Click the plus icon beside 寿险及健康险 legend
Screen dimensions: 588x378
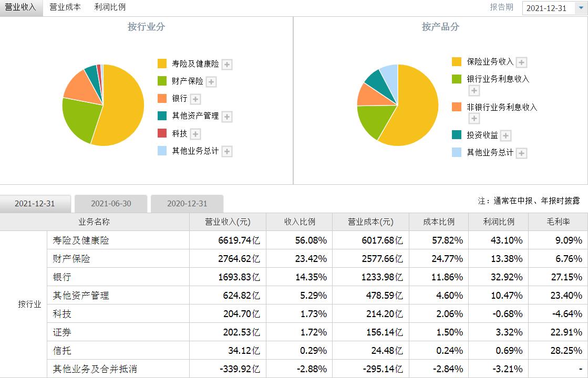[227, 64]
